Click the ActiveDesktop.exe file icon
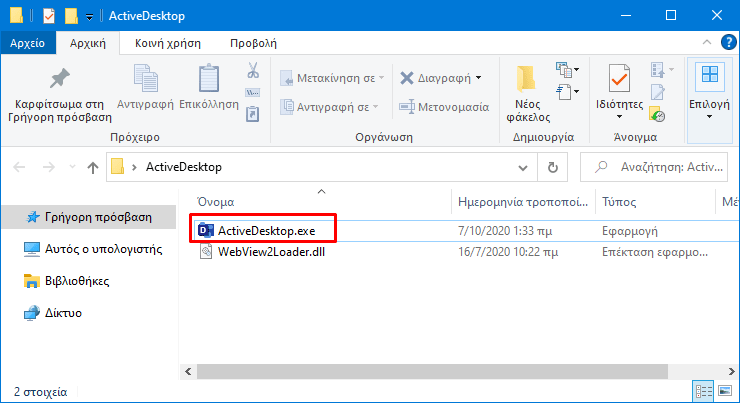Screen dimensions: 740x403 coord(206,231)
